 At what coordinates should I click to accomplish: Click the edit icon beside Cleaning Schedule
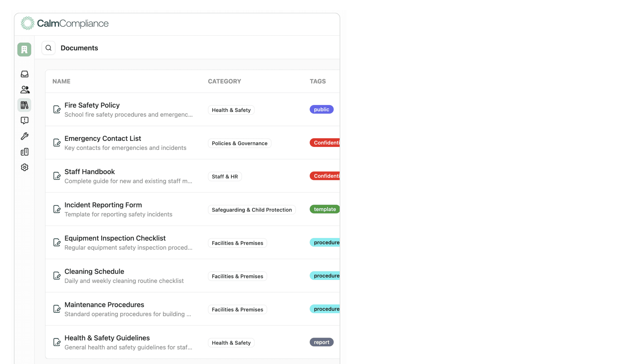(57, 275)
